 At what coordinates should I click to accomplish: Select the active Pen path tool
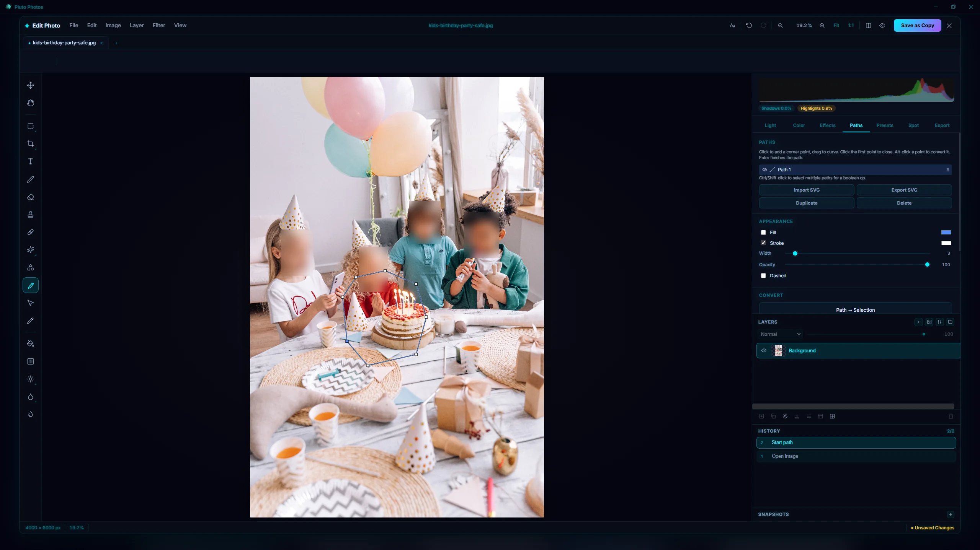(x=31, y=285)
